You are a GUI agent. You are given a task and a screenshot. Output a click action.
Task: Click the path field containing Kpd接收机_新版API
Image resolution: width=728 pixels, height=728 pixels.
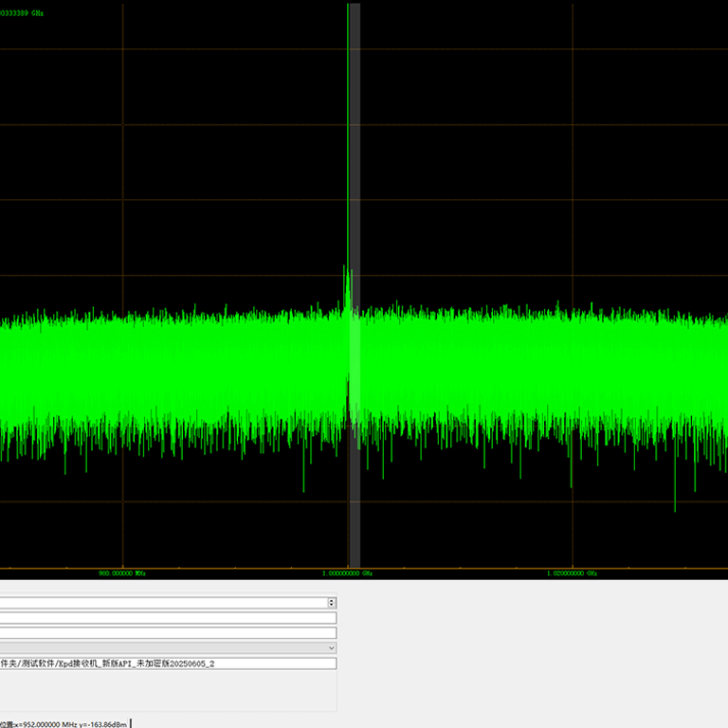coord(168,664)
